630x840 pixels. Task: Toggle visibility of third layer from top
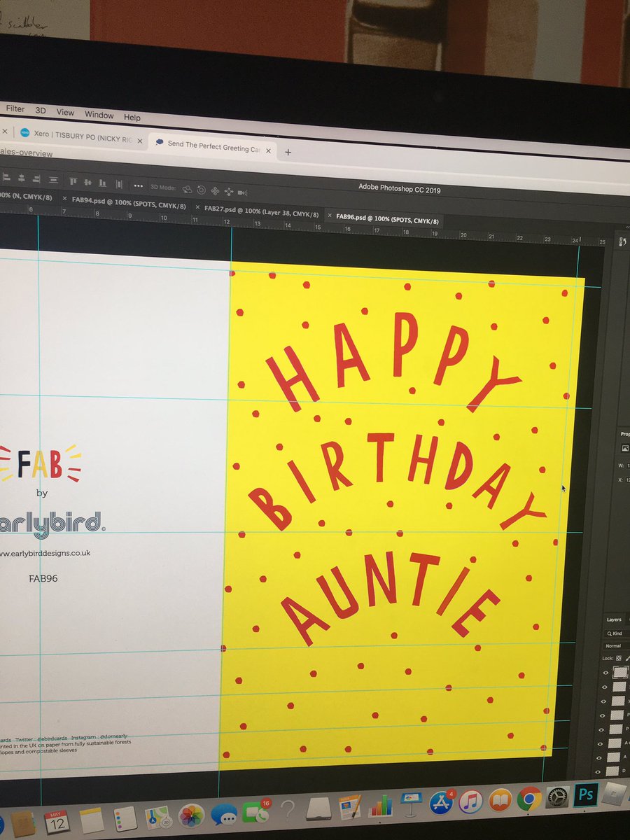(x=603, y=701)
